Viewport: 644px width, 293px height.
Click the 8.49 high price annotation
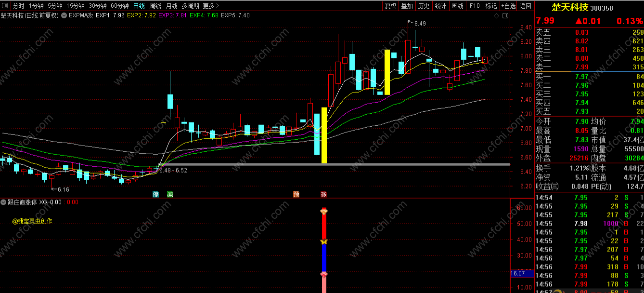pyautogui.click(x=420, y=23)
